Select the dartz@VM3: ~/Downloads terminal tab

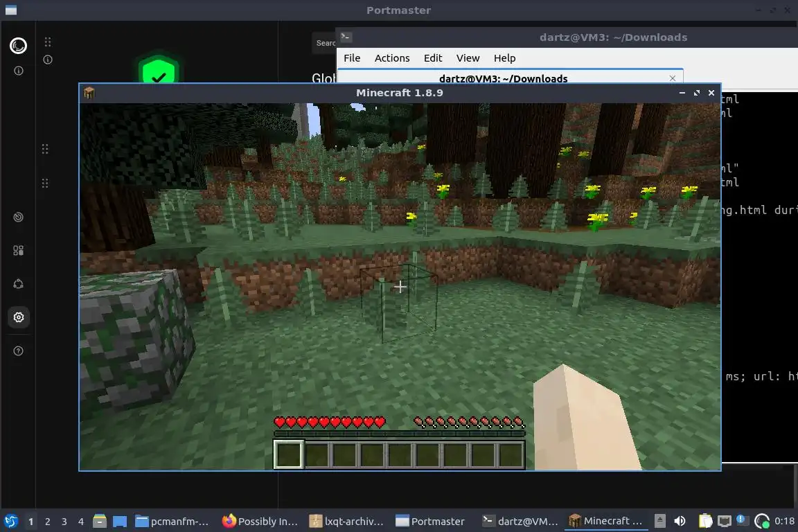coord(504,78)
